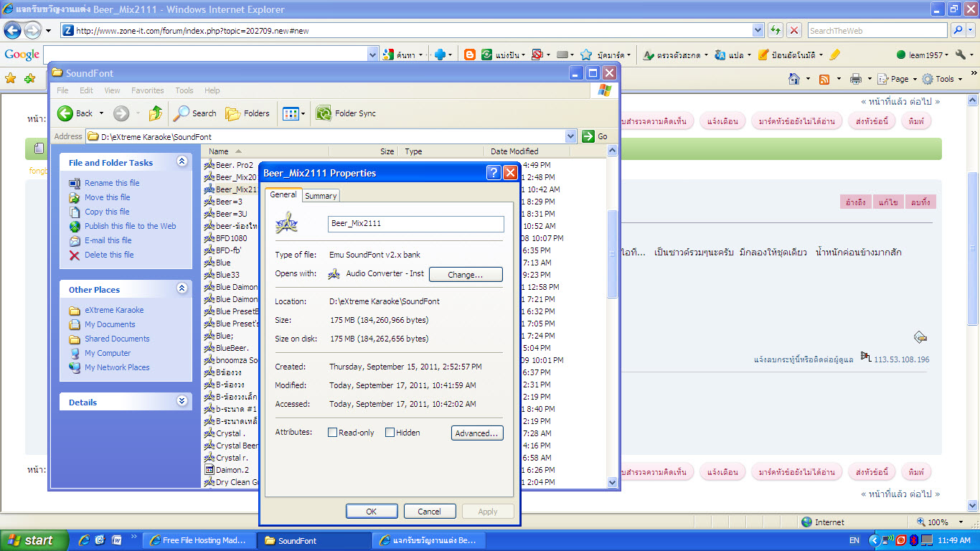Click the wireless network tray icon
Screen dimensions: 980x551
coord(889,540)
